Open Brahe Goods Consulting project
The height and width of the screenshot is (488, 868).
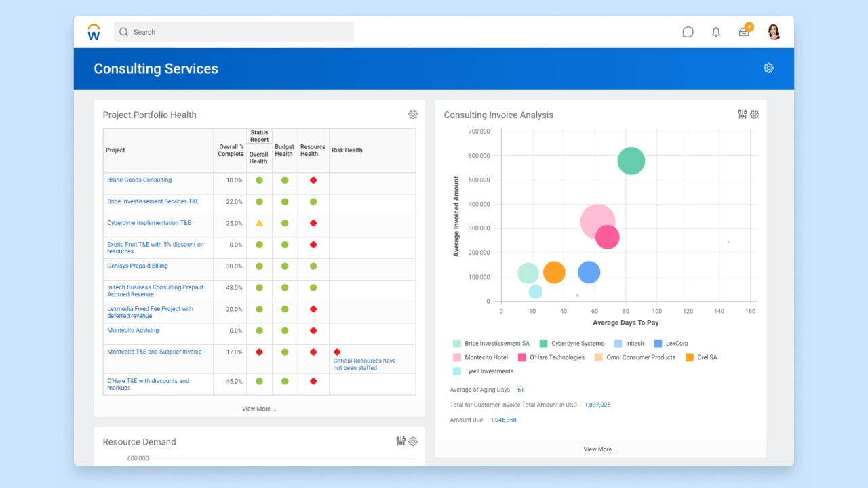(139, 180)
